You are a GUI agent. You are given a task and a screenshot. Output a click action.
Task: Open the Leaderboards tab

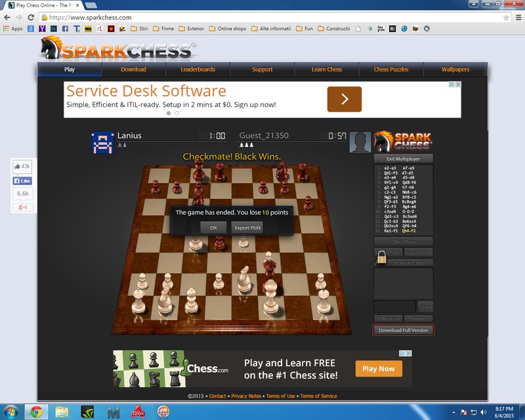[x=198, y=70]
